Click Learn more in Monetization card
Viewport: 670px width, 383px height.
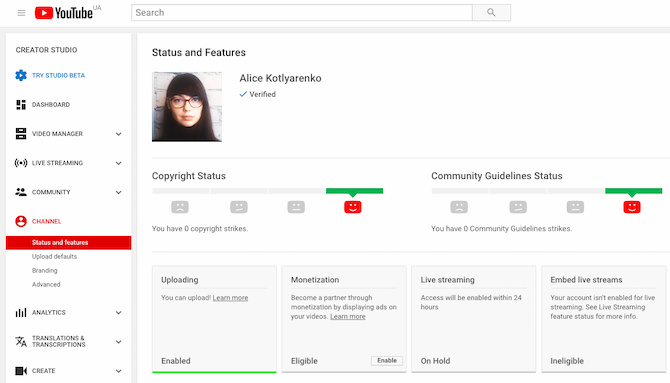[348, 317]
